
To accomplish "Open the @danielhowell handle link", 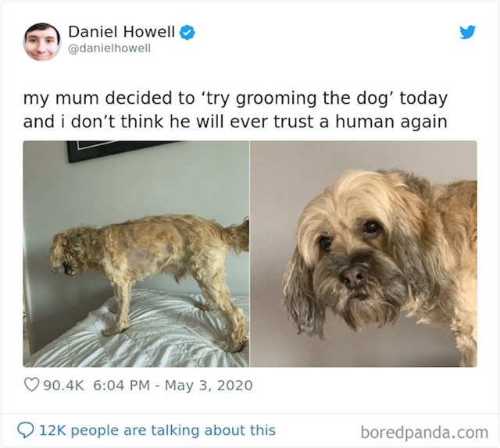I will (x=109, y=48).
